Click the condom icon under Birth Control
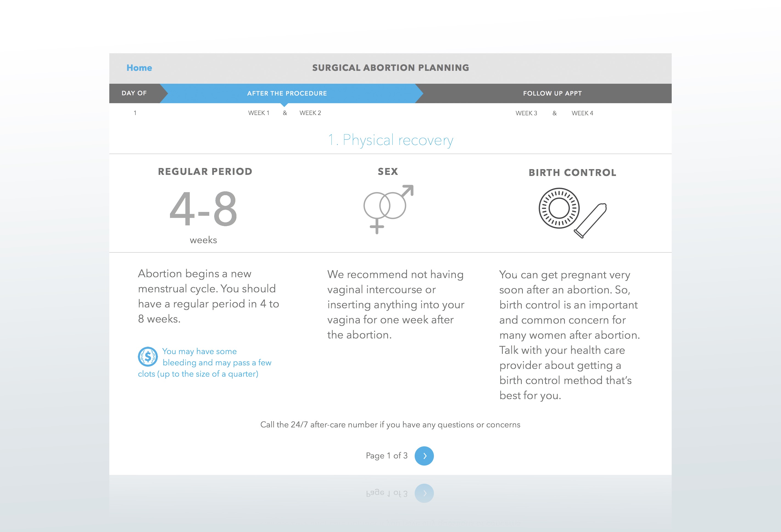 pyautogui.click(x=590, y=221)
